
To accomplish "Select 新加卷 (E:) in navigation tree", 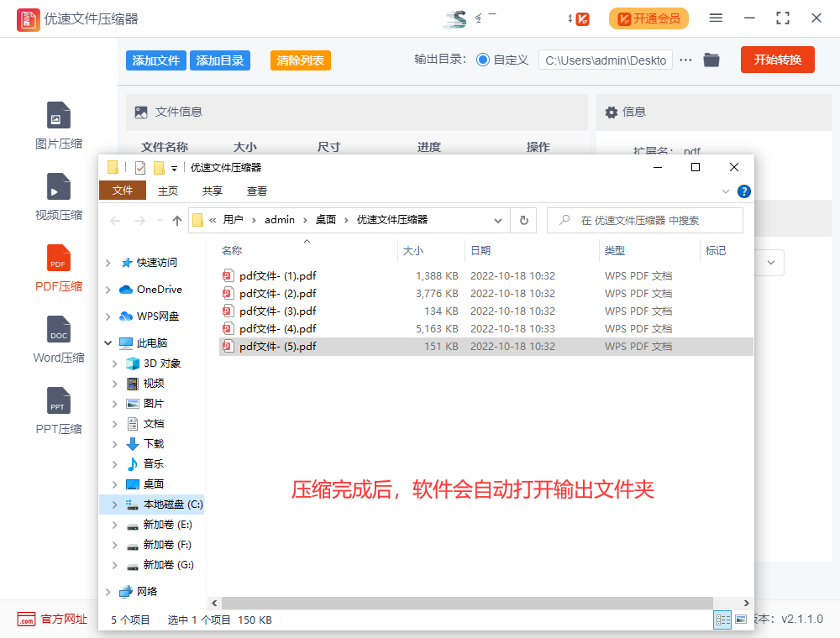I will 167,525.
